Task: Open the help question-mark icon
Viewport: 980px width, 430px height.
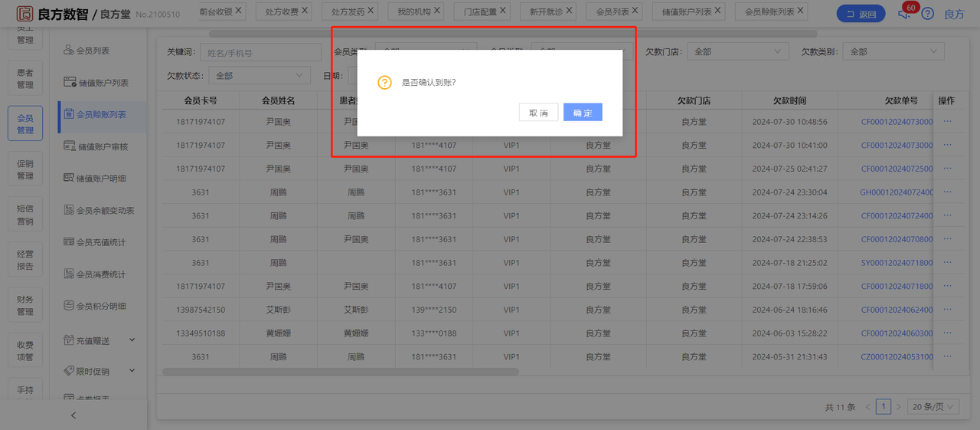Action: [927, 14]
